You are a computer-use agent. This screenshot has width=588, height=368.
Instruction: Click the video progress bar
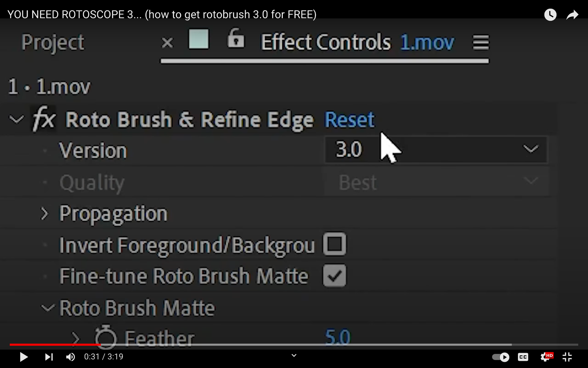(294, 344)
